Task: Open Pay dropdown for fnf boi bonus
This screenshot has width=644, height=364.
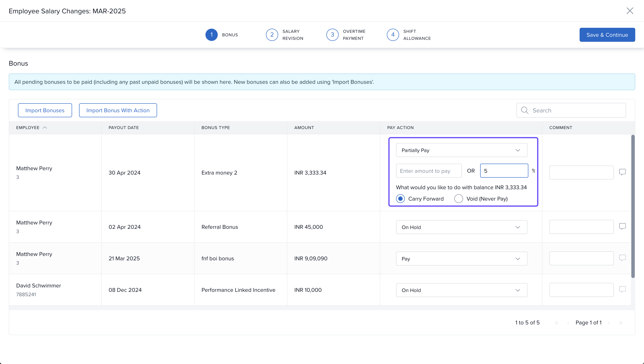Action: [x=461, y=259]
